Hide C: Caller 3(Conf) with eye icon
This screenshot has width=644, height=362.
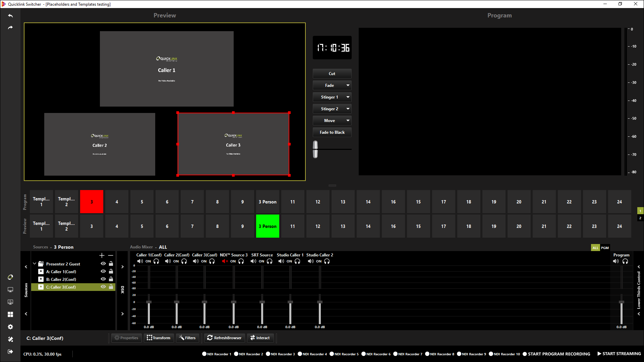(103, 287)
